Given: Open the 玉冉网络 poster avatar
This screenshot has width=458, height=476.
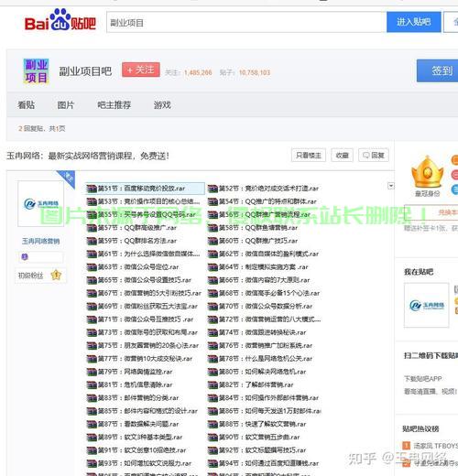Looking at the screenshot, I should pyautogui.click(x=40, y=203).
